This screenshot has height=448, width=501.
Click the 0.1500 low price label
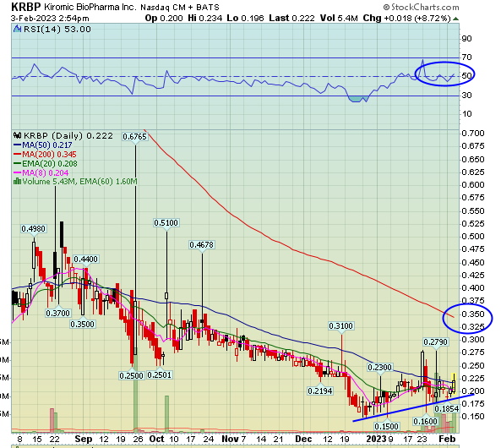point(387,426)
